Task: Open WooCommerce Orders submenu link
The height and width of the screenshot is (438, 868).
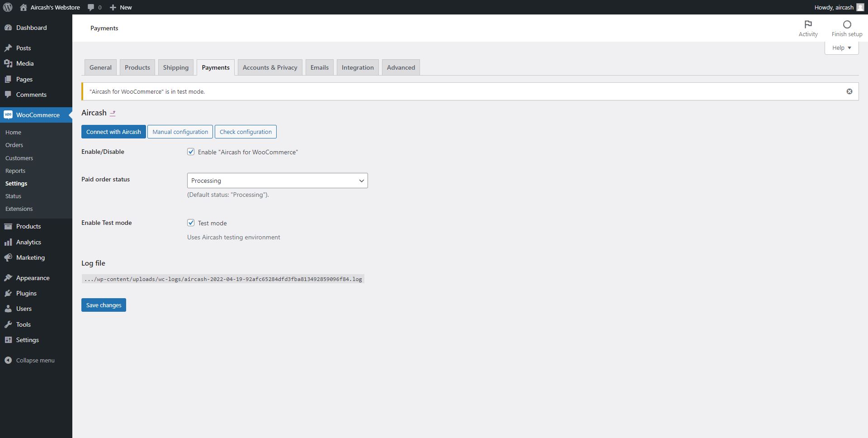Action: point(14,145)
